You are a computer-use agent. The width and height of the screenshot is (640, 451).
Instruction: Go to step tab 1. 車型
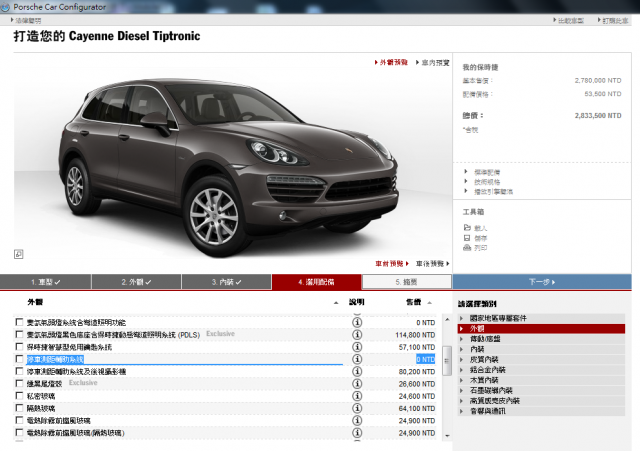coord(45,282)
